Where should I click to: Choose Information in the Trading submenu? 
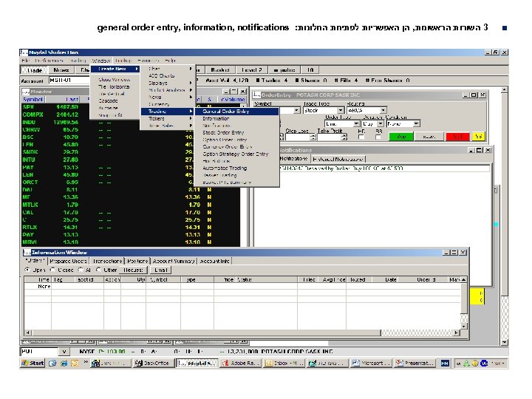(x=216, y=118)
